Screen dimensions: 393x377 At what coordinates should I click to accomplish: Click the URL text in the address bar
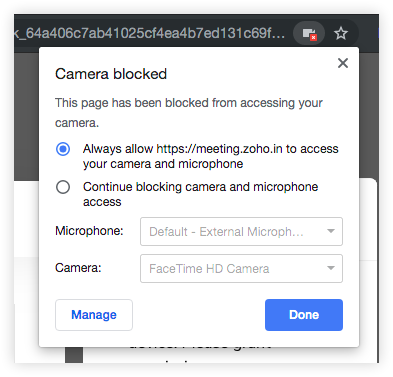(149, 33)
